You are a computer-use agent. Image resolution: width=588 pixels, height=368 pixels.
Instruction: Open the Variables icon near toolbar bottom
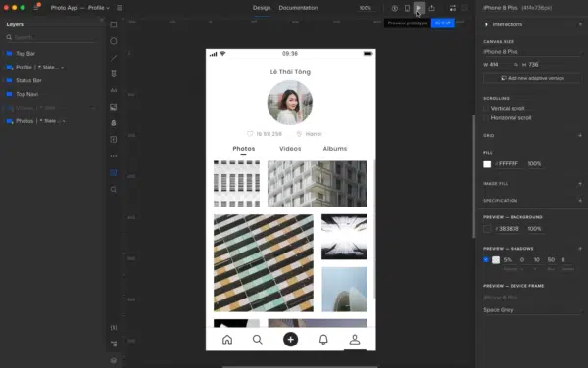(x=114, y=327)
